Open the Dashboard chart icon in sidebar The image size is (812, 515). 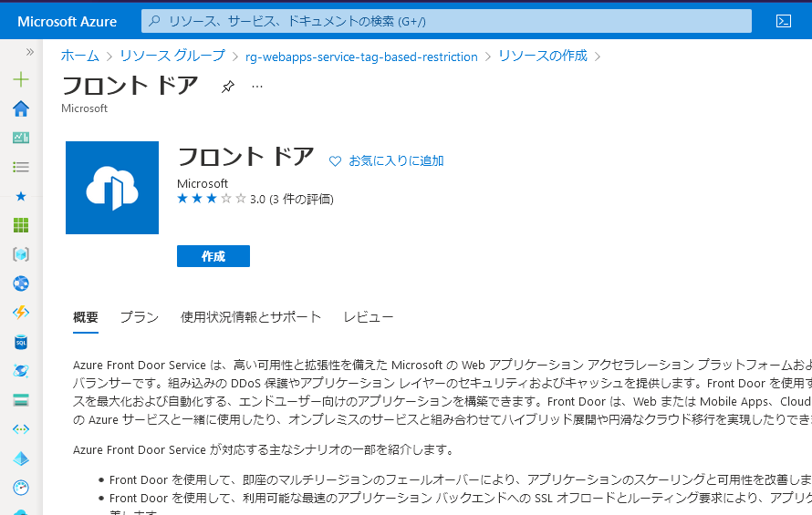pos(21,138)
